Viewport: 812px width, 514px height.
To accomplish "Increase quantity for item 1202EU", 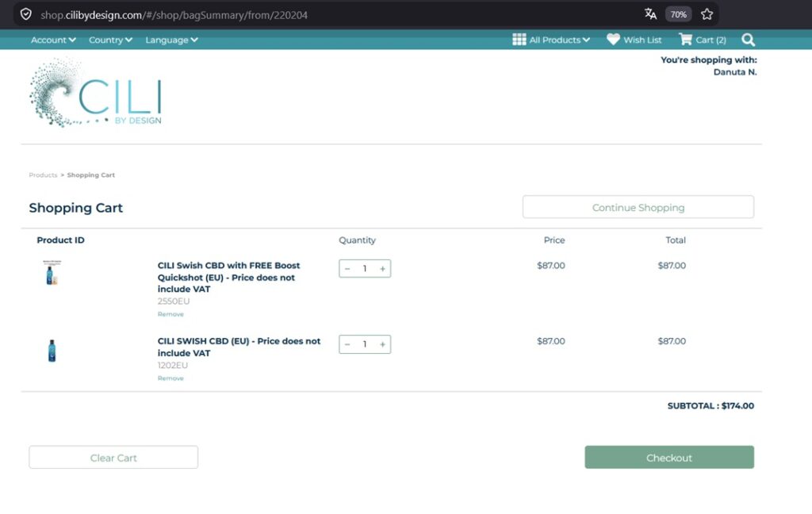I will pyautogui.click(x=382, y=344).
